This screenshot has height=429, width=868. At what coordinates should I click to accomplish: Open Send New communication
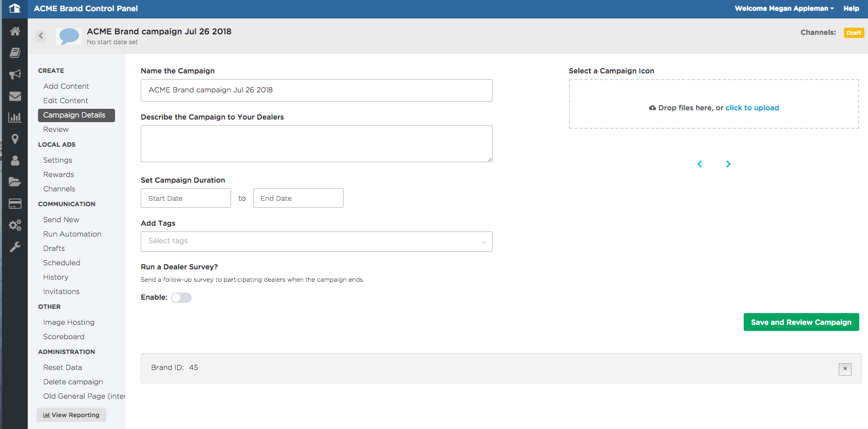tap(61, 220)
